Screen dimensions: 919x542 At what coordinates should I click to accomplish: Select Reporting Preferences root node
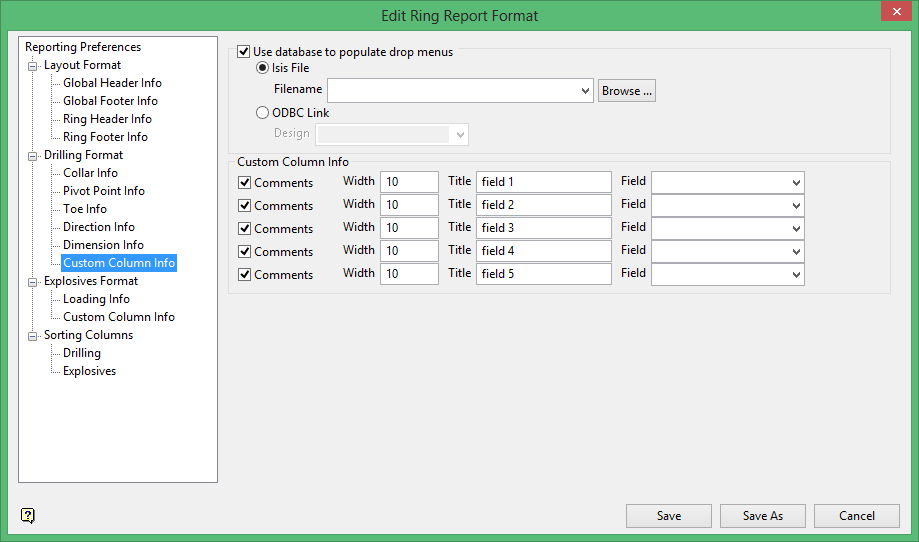point(83,47)
